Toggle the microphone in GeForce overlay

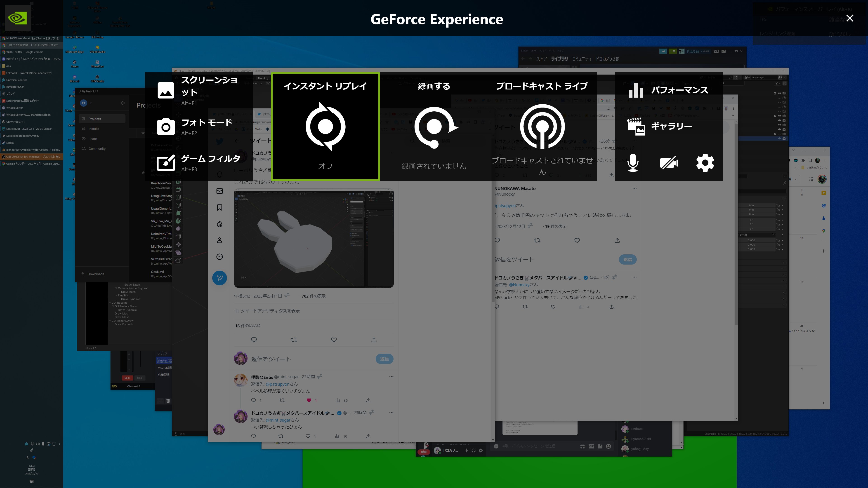tap(633, 163)
